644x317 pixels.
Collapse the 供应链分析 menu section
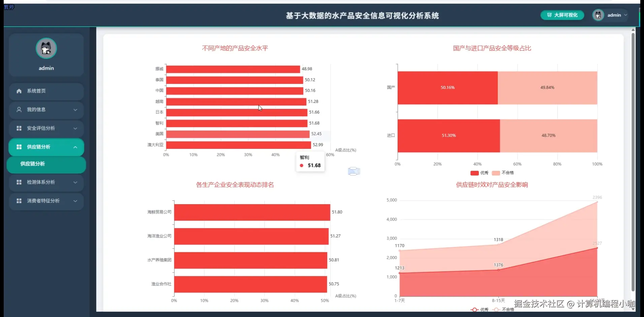point(75,147)
